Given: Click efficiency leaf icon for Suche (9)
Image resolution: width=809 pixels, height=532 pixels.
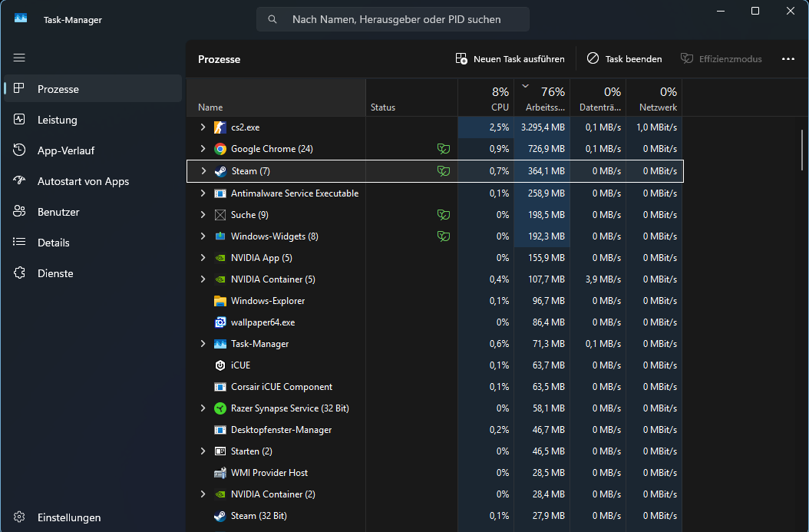Looking at the screenshot, I should click(443, 215).
